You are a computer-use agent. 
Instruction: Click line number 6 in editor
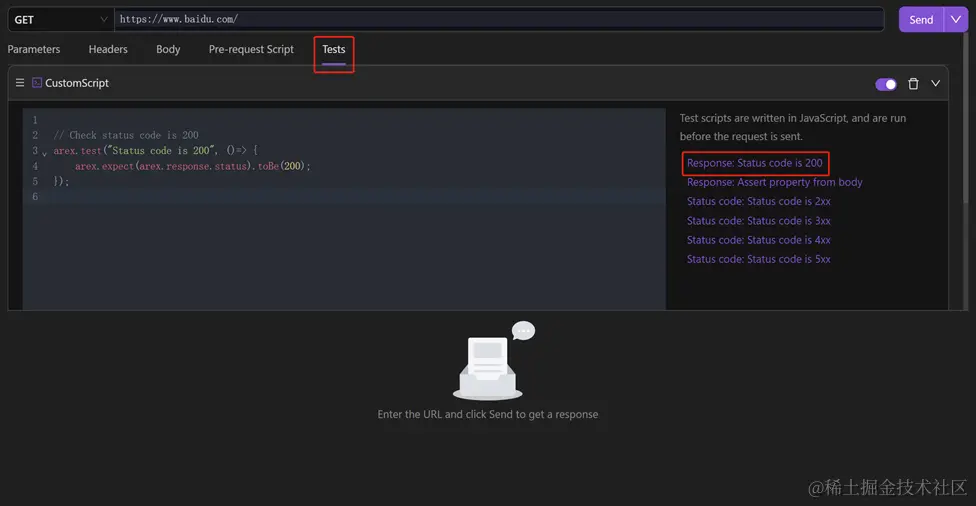point(35,197)
